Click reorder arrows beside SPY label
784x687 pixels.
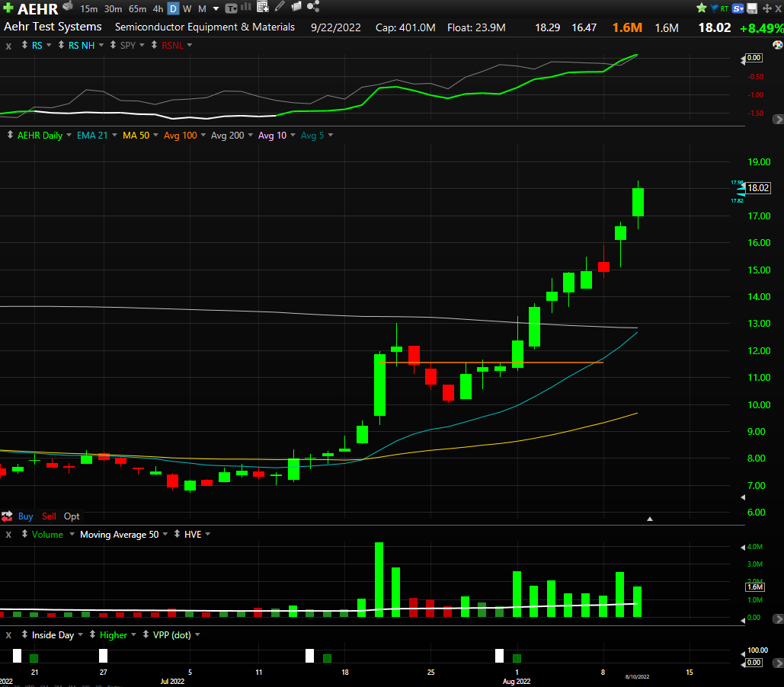tap(113, 45)
